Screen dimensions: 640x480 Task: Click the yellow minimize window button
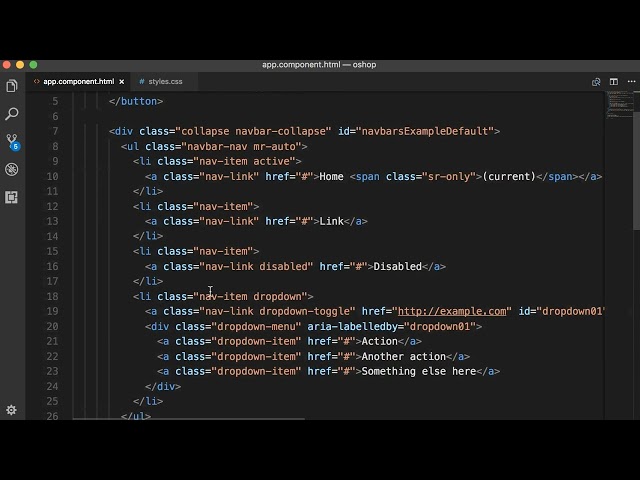pos(20,65)
